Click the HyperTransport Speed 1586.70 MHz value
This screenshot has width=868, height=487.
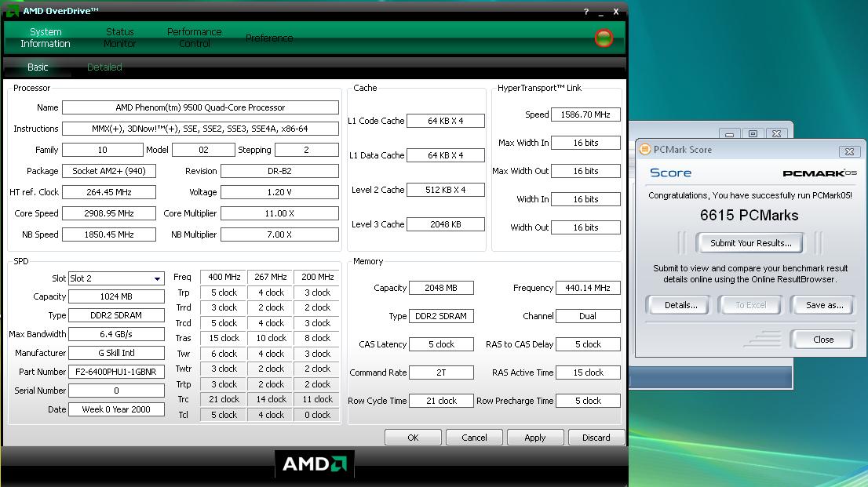click(585, 114)
